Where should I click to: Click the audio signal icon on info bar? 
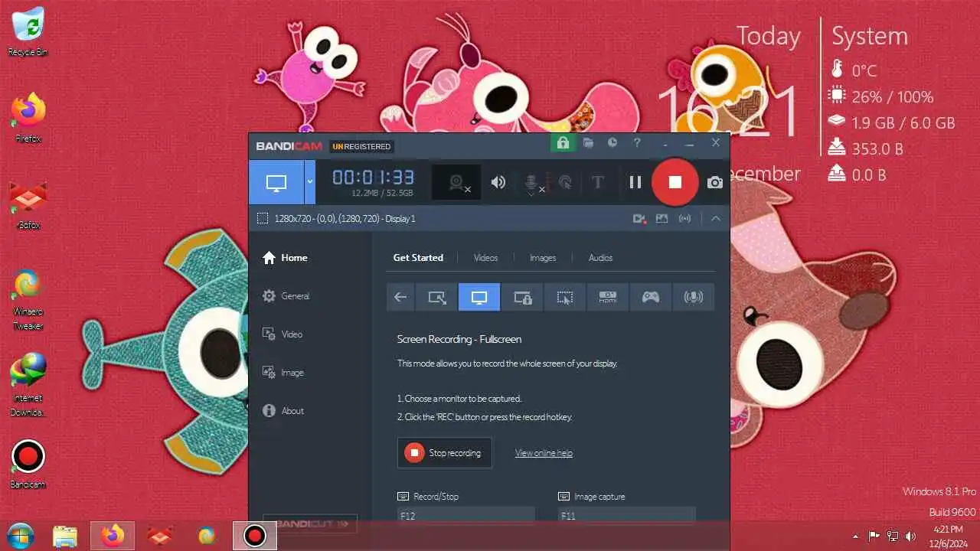(x=684, y=219)
